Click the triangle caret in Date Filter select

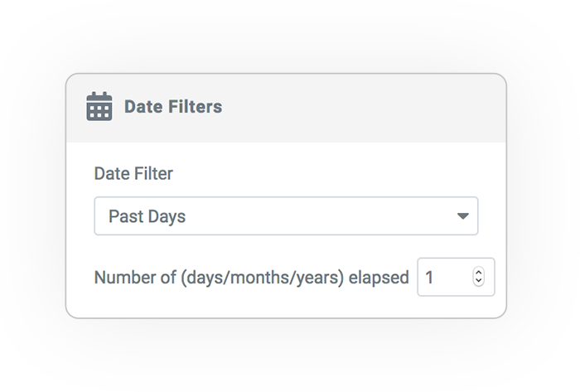(x=462, y=216)
